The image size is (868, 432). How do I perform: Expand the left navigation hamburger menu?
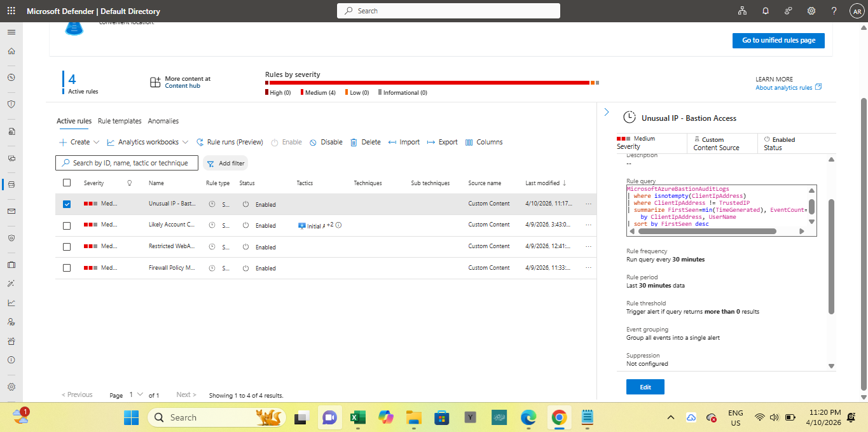11,32
